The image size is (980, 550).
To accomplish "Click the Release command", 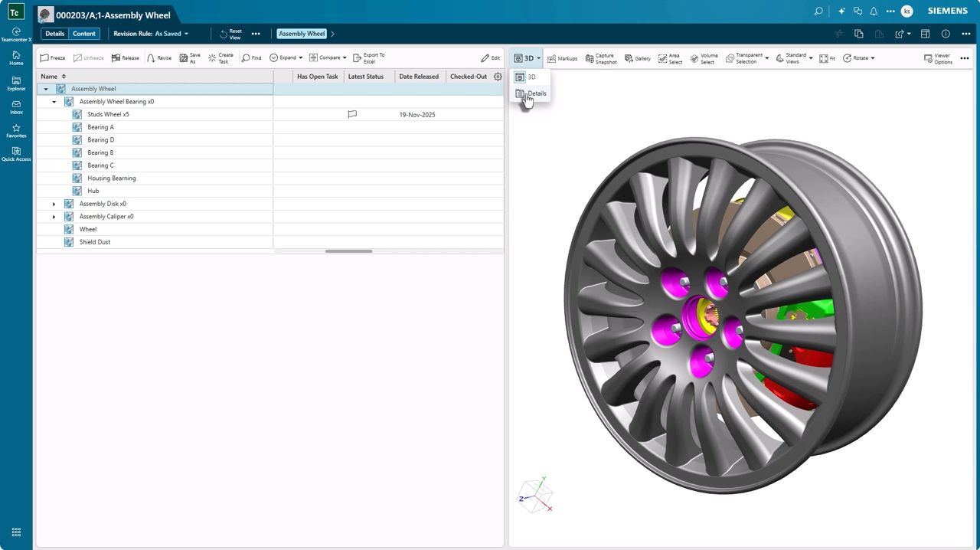I will [x=126, y=58].
